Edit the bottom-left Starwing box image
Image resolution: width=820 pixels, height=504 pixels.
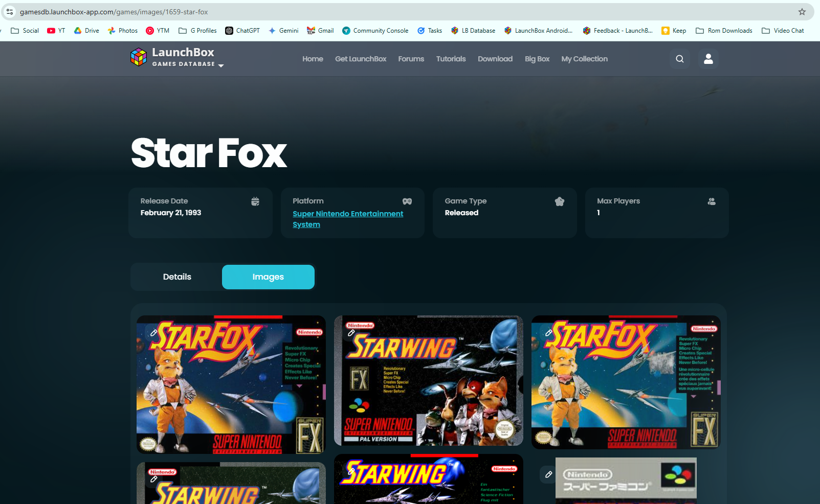click(x=153, y=479)
